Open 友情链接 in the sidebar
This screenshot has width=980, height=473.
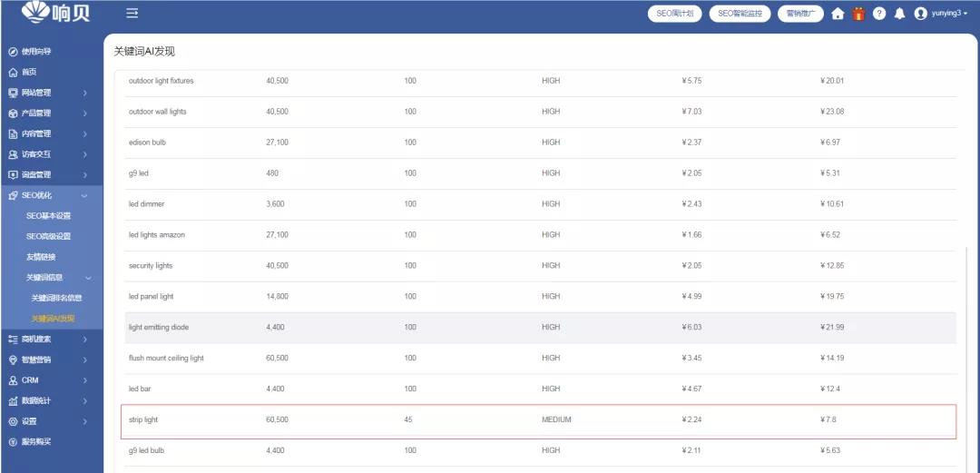click(x=41, y=257)
